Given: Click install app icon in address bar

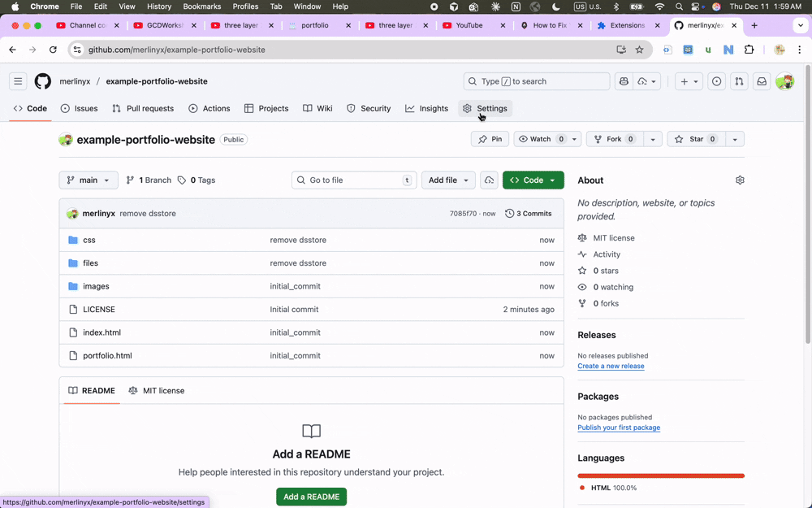Looking at the screenshot, I should click(x=621, y=50).
